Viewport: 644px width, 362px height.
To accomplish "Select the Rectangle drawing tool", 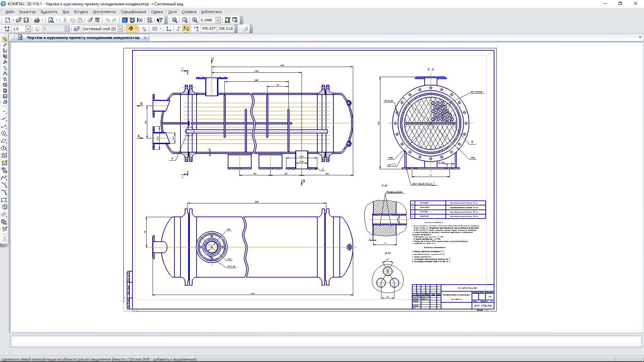I will pyautogui.click(x=4, y=200).
